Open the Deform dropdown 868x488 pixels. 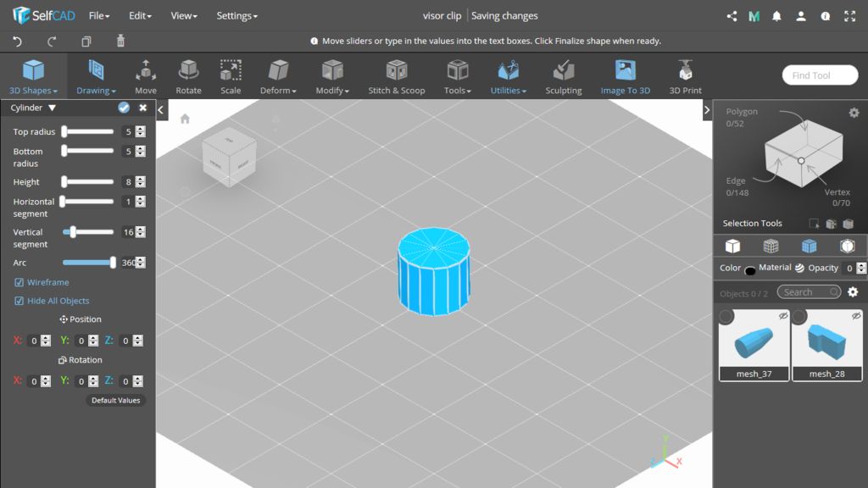pos(278,77)
